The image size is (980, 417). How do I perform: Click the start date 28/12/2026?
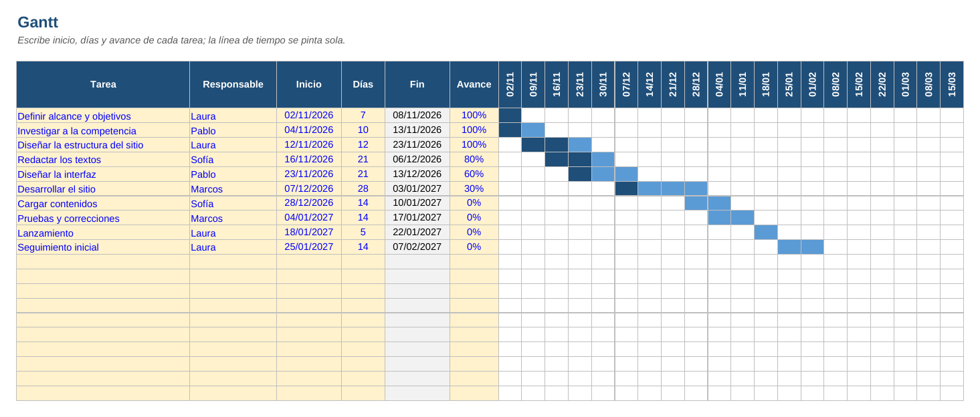click(x=309, y=203)
